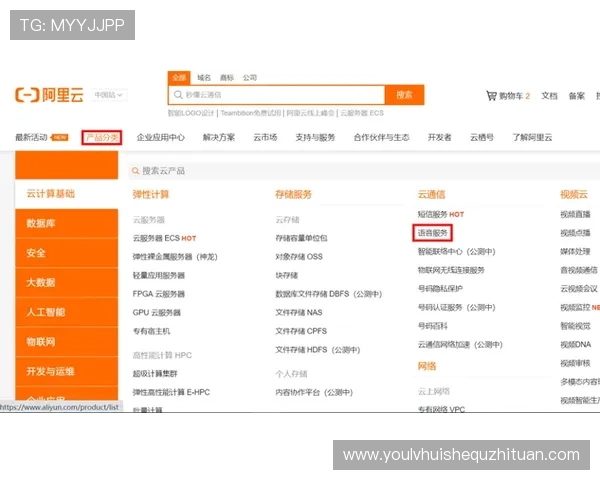The width and height of the screenshot is (600, 480).
Task: Click the 阿里云 logo
Action: coord(49,95)
